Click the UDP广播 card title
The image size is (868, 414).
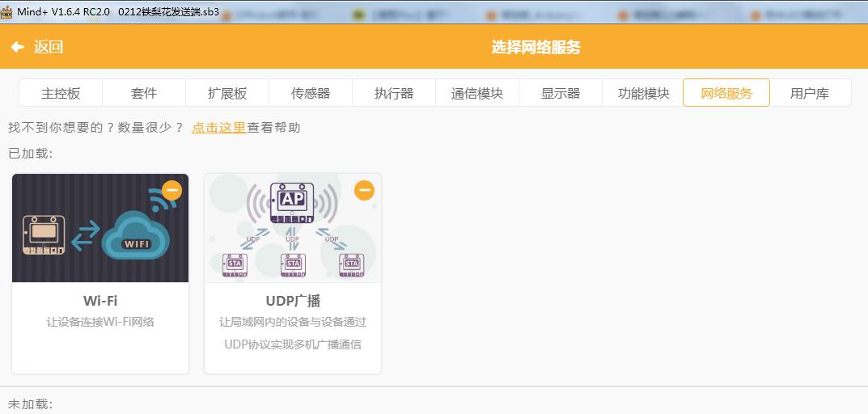point(293,301)
